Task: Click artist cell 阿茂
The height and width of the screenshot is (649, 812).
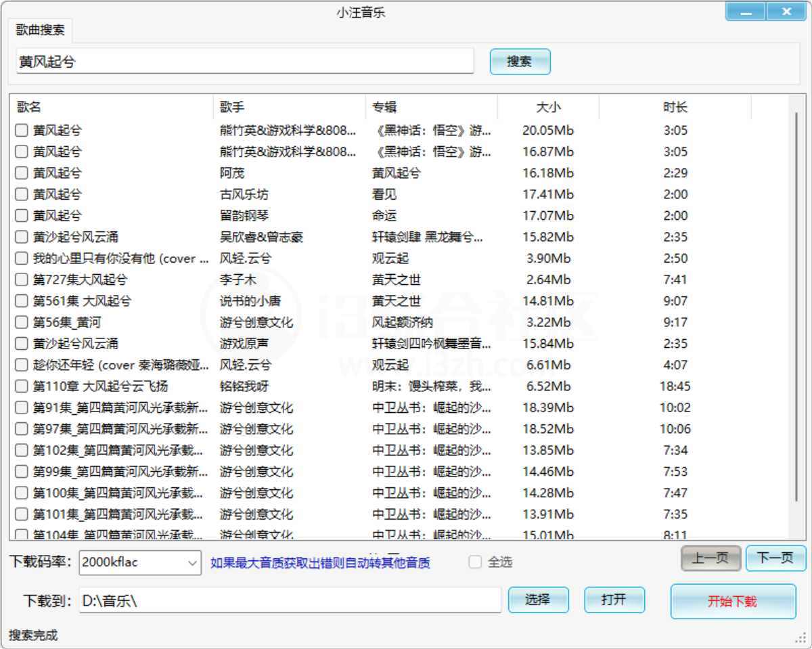Action: pos(232,173)
